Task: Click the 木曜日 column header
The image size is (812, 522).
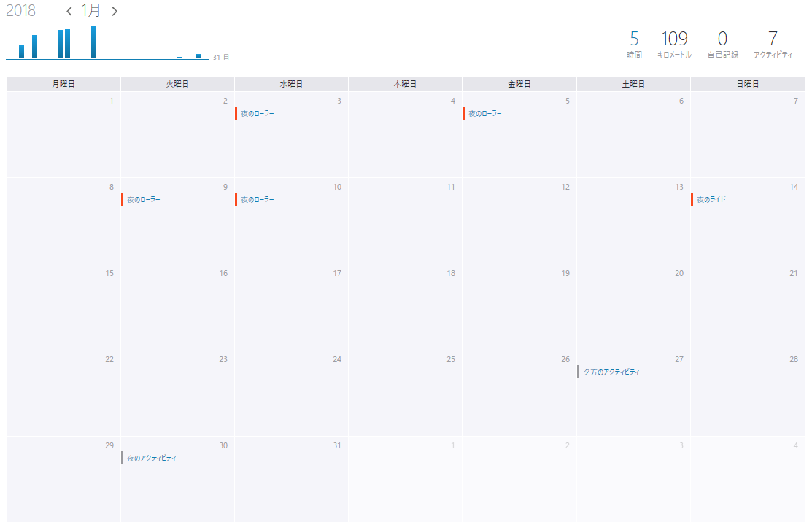Action: click(405, 84)
